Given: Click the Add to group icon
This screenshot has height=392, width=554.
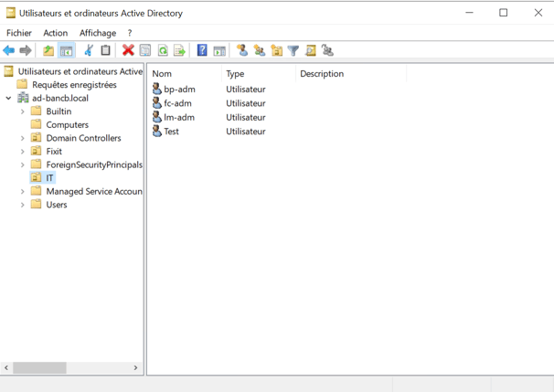Looking at the screenshot, I should 327,50.
